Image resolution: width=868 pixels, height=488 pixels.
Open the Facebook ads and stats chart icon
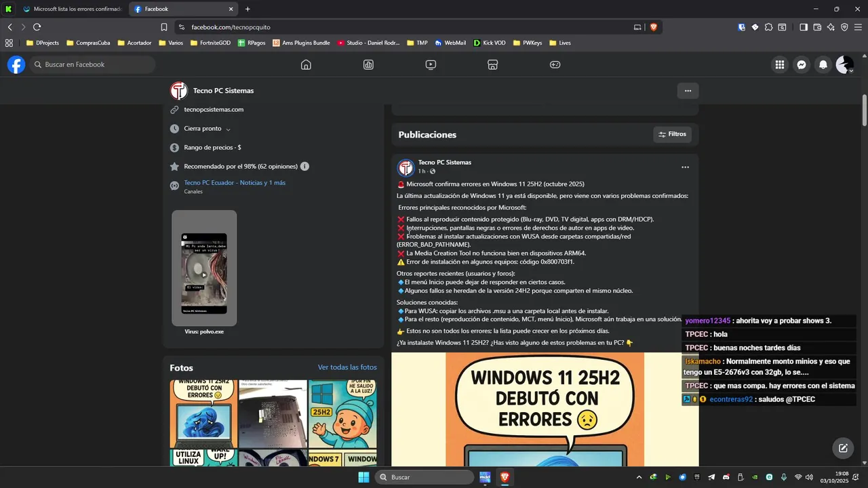click(x=368, y=64)
